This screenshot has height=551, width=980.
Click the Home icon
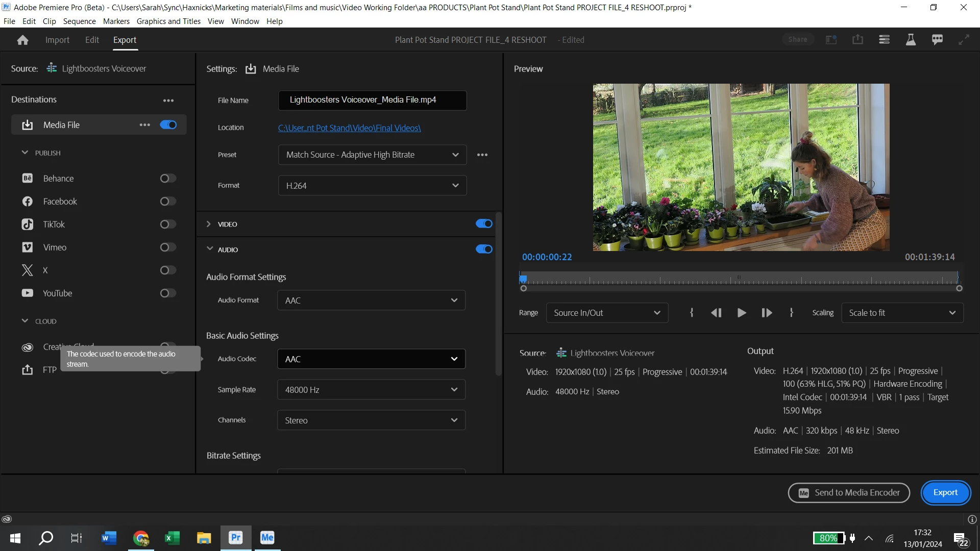tap(22, 40)
